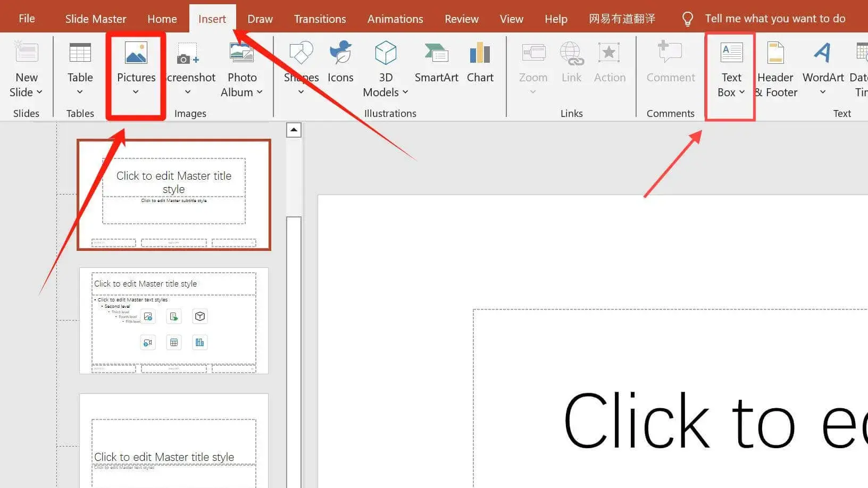The height and width of the screenshot is (488, 868).
Task: Insert a Table
Action: pyautogui.click(x=80, y=69)
